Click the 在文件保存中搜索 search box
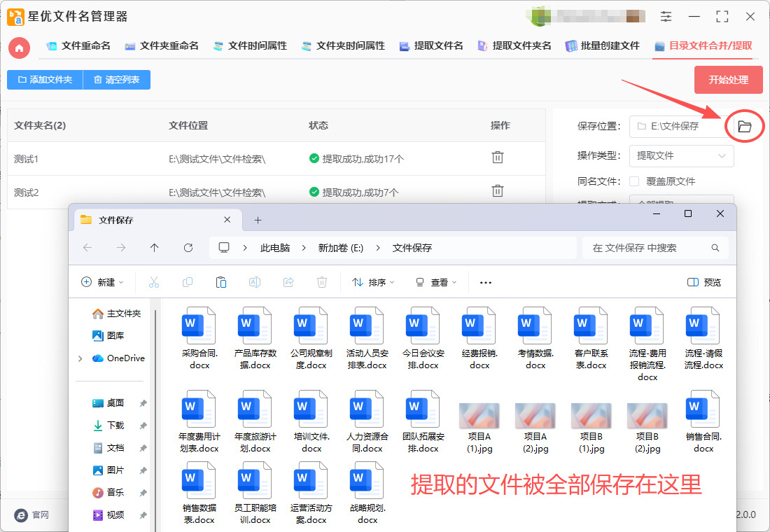 point(647,248)
